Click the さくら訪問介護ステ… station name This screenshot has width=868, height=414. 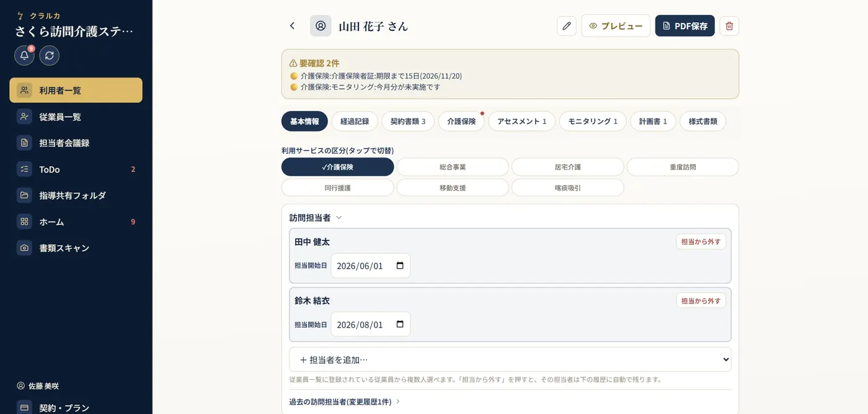[74, 32]
